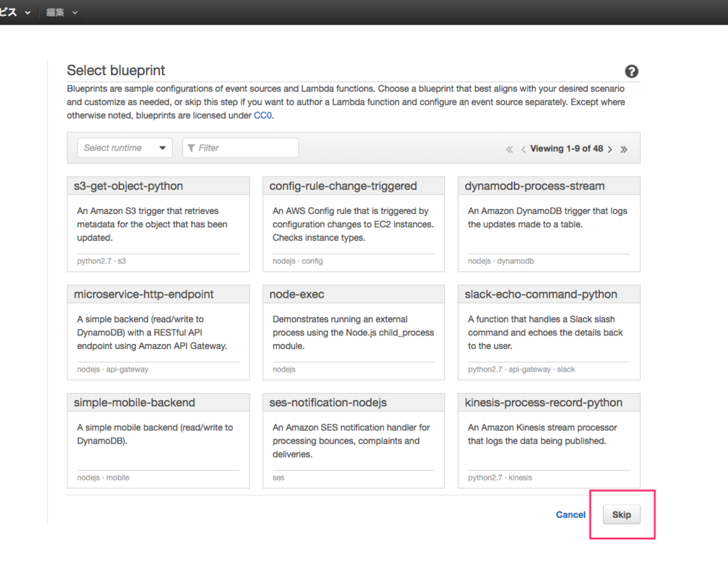
Task: Go to the previous blueprints page
Action: [523, 149]
